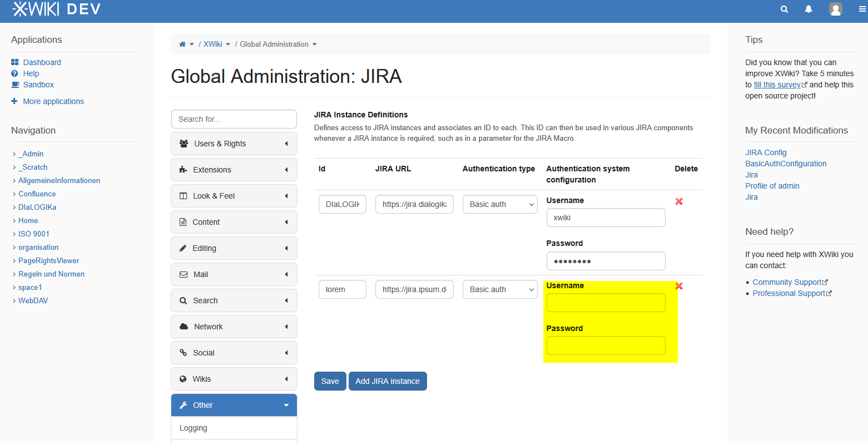Expand the _Scratch node in the Navigation tree
Screen dimensions: 868x444
[14, 167]
